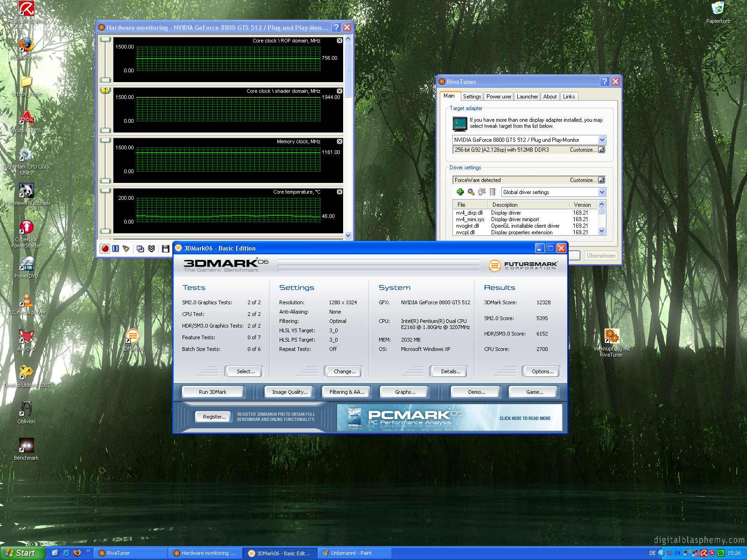Image resolution: width=747 pixels, height=560 pixels.
Task: Open Customize arrow for the 256-bit G92 adapter
Action: tap(601, 150)
